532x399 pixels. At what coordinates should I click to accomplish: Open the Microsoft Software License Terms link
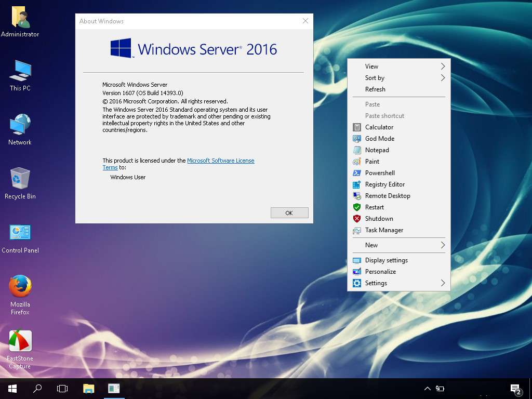coord(221,161)
